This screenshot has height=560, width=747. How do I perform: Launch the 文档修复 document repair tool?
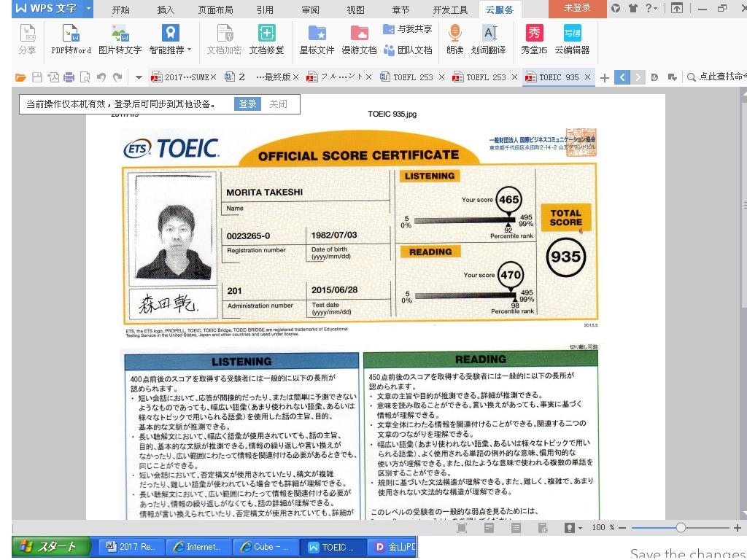click(x=266, y=39)
